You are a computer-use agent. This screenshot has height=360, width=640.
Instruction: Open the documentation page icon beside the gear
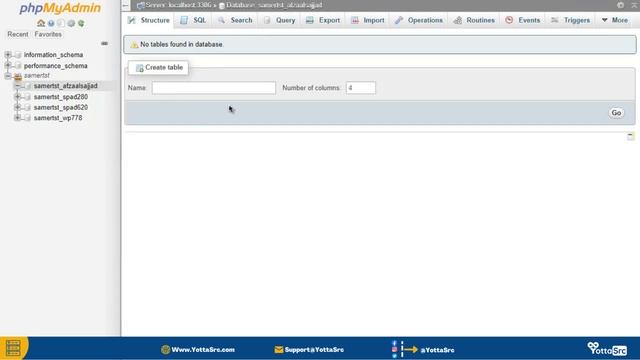point(61,23)
